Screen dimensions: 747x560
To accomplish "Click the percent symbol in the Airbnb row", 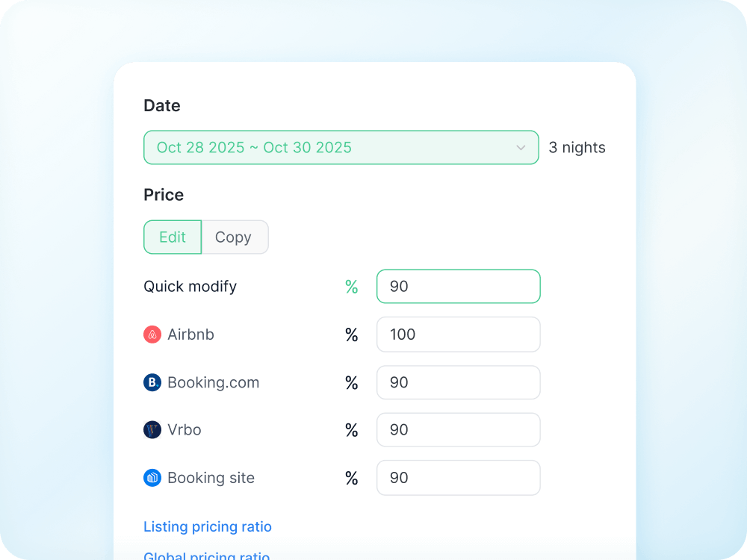I will pyautogui.click(x=351, y=335).
